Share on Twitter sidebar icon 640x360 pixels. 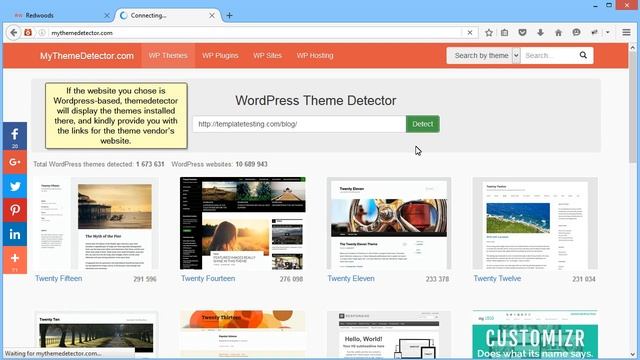coord(15,186)
